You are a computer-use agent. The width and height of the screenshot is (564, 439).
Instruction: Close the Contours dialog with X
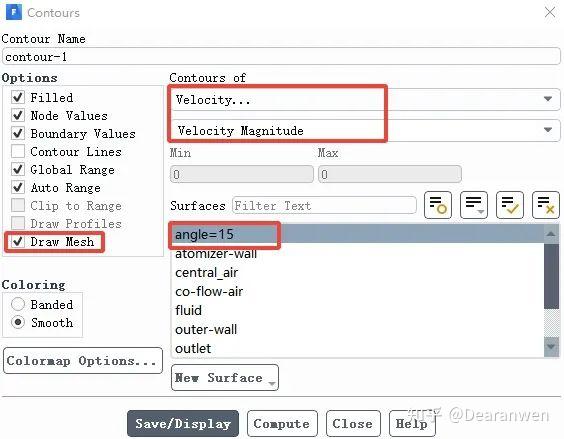click(x=550, y=12)
